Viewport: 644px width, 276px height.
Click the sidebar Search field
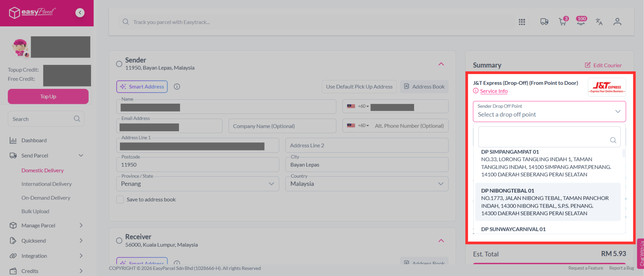pos(46,119)
